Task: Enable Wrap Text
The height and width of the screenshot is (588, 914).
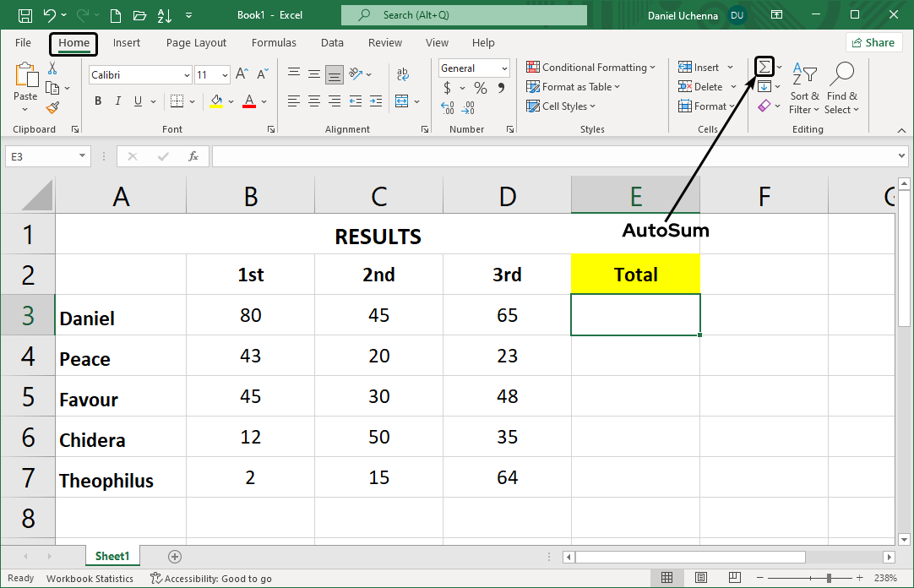Action: click(x=403, y=73)
